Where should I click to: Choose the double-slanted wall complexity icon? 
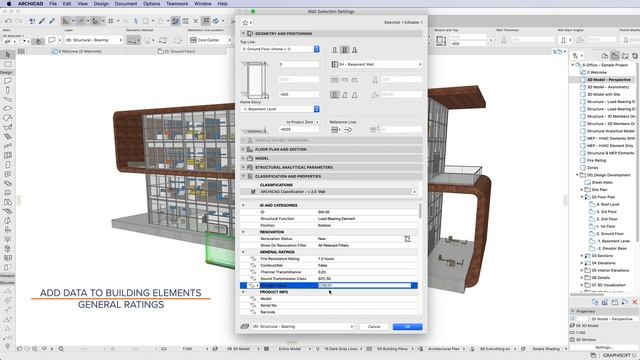coord(354,95)
